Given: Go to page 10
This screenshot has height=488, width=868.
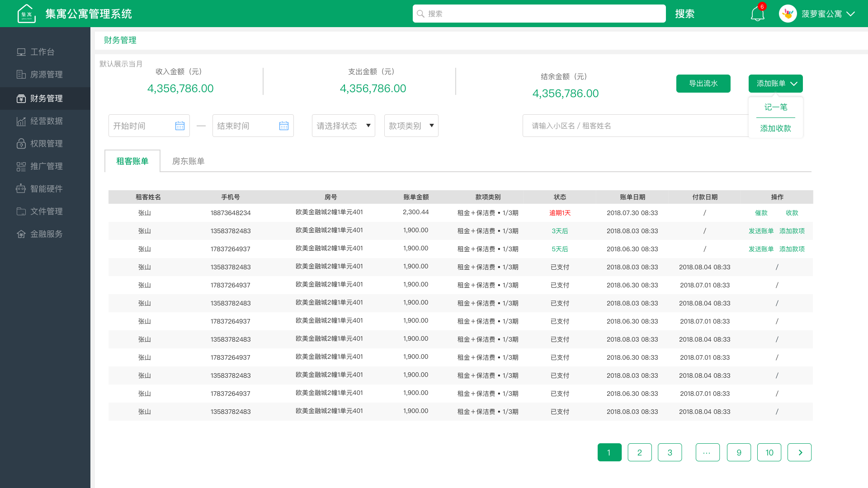Looking at the screenshot, I should point(769,452).
